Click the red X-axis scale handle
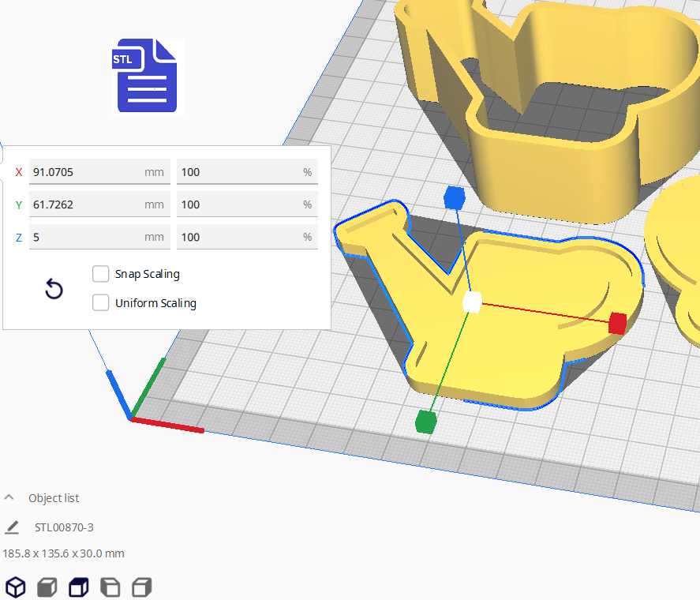Screen dimensions: 700x600 click(617, 322)
